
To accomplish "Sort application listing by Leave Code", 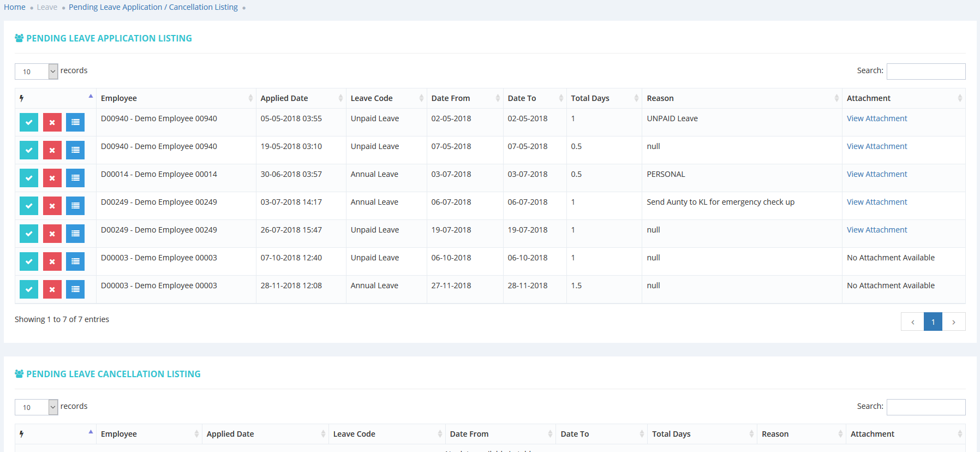I will [x=386, y=98].
